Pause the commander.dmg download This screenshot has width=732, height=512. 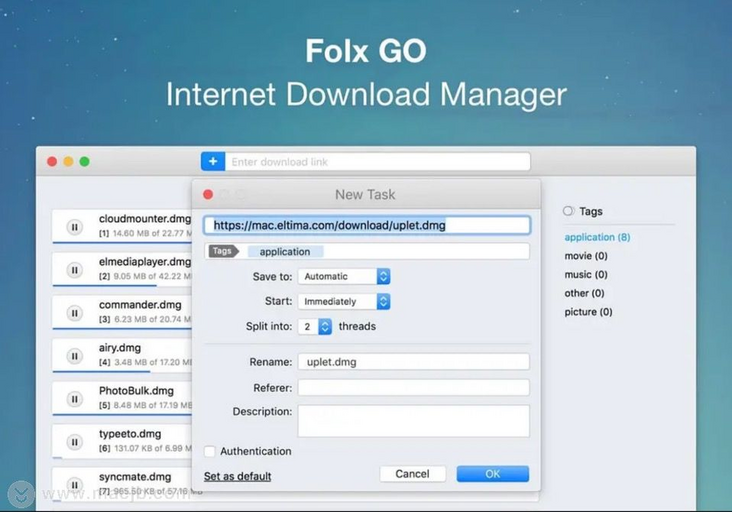(74, 313)
